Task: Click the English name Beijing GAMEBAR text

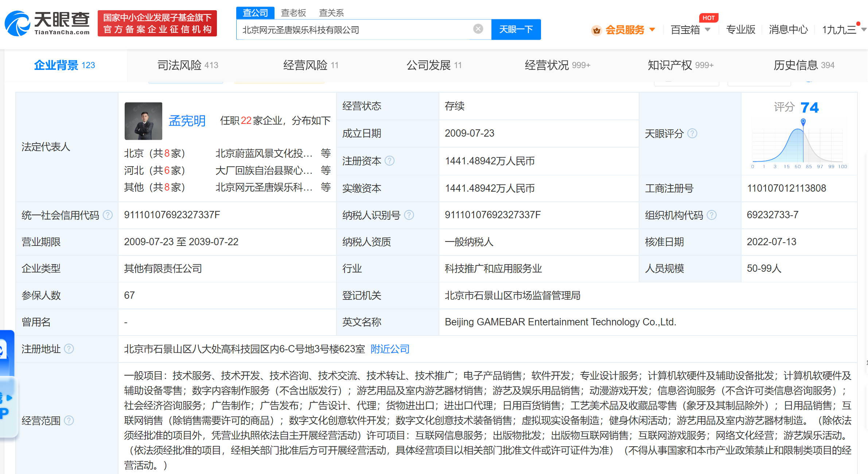Action: point(560,322)
